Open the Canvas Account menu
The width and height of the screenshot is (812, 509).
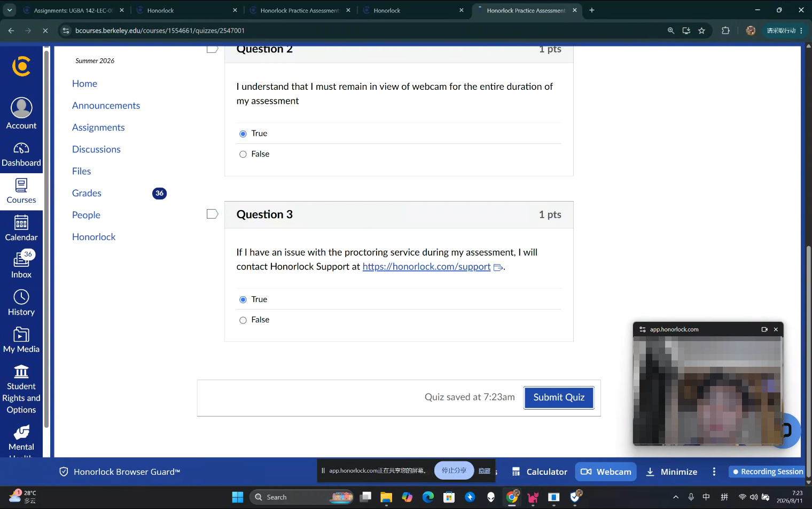(x=21, y=114)
